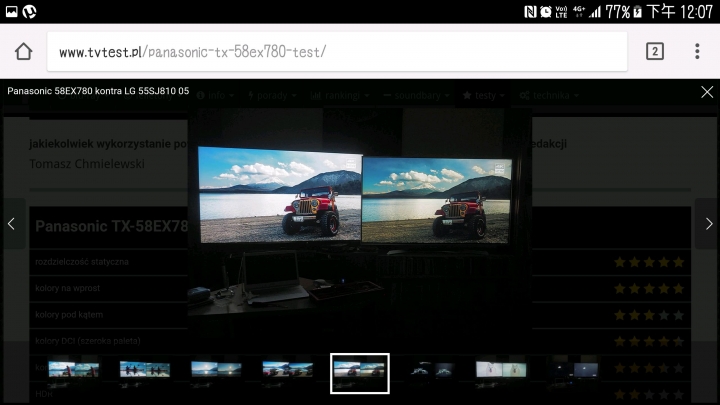The height and width of the screenshot is (405, 720).
Task: Open the dimmed technika menu
Action: click(549, 96)
